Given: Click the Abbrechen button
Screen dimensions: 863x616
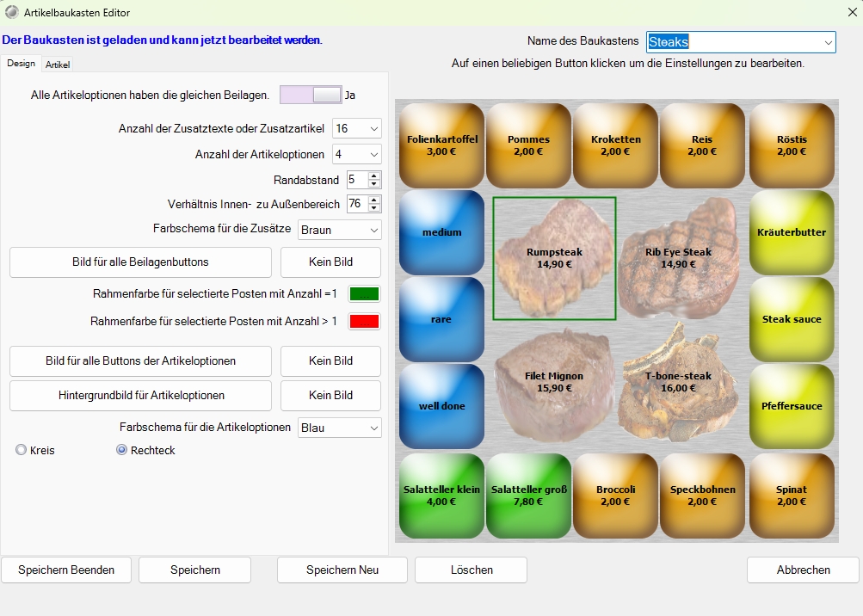Looking at the screenshot, I should pos(803,570).
